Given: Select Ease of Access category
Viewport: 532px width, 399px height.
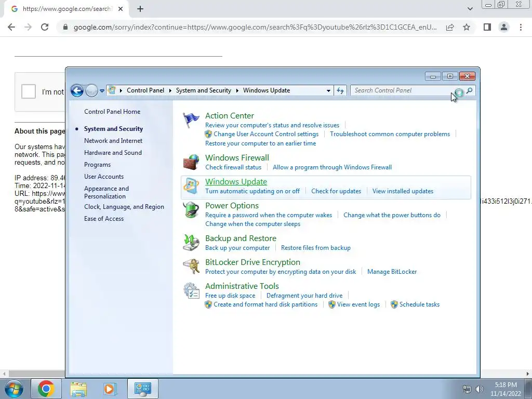Looking at the screenshot, I should pyautogui.click(x=104, y=219).
